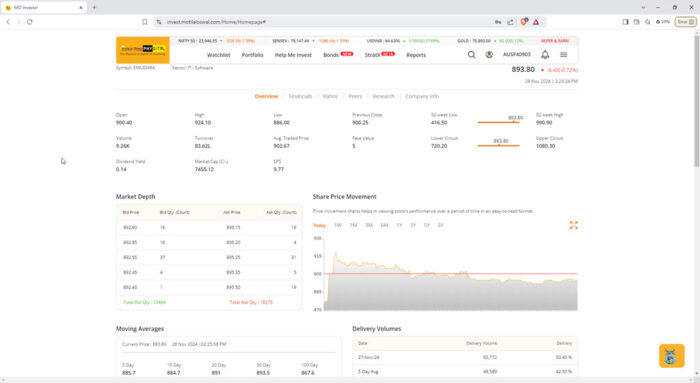Select 1W chart range

[338, 225]
